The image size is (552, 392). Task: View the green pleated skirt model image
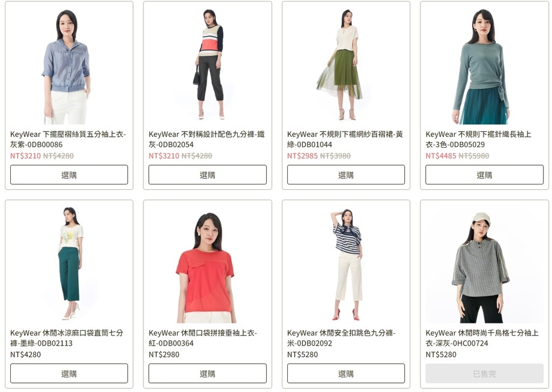(346, 65)
